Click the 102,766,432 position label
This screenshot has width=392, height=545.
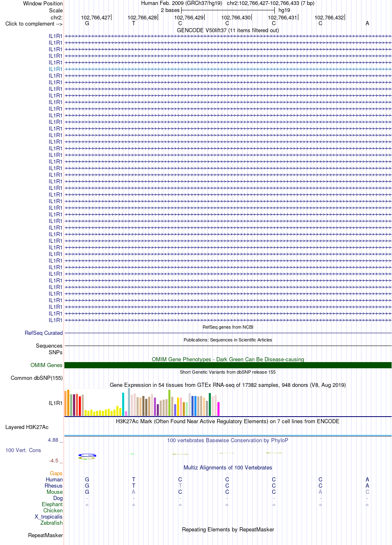(329, 17)
